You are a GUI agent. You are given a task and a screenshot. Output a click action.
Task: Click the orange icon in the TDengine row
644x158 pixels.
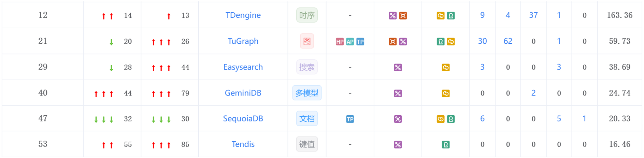coord(403,16)
